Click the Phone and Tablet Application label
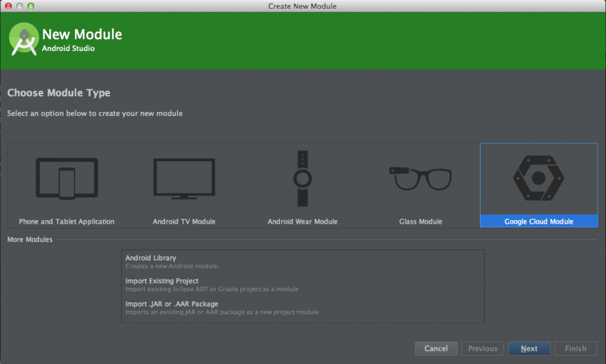This screenshot has height=364, width=606. click(x=66, y=221)
